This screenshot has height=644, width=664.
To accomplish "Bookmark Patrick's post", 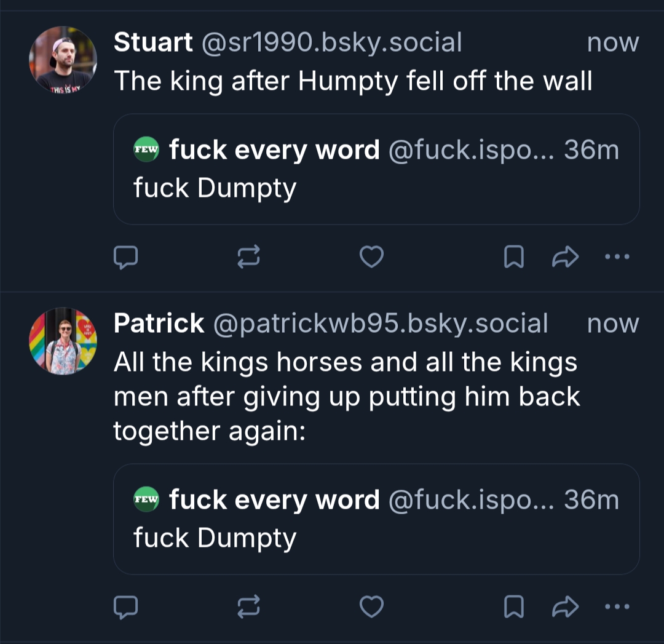I will tap(513, 607).
